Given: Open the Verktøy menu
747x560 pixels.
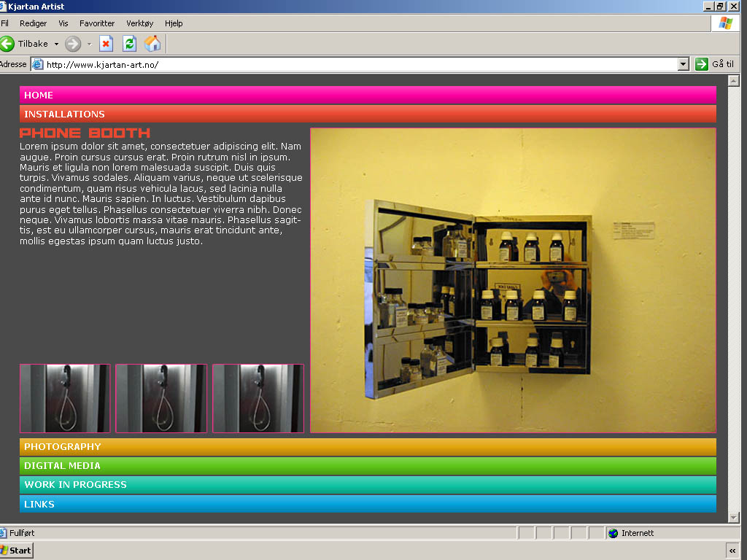Looking at the screenshot, I should 140,23.
